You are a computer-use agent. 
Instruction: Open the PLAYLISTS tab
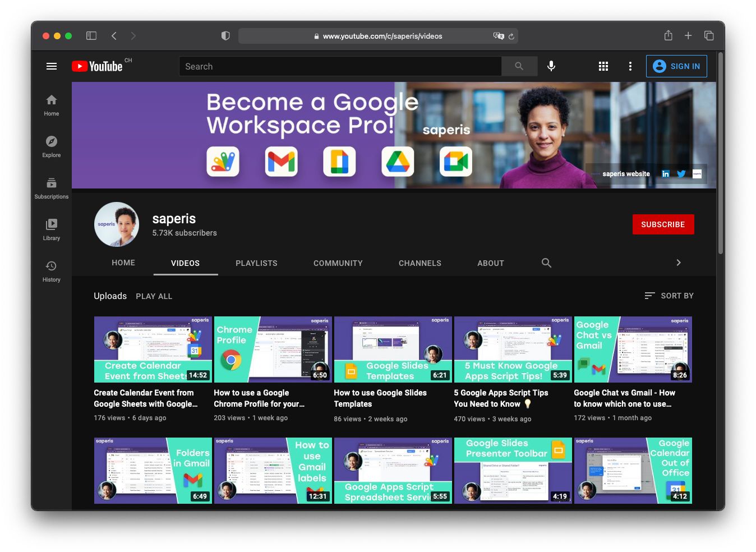(x=256, y=263)
